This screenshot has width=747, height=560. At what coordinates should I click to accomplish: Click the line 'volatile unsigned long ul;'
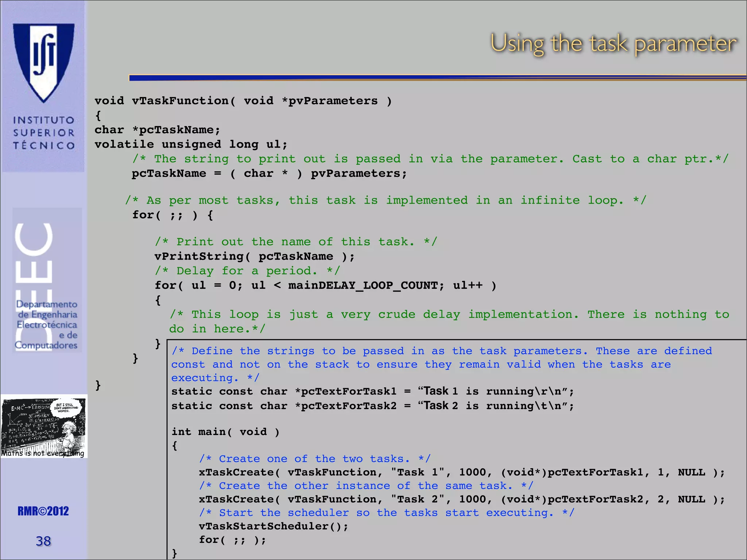(x=191, y=144)
